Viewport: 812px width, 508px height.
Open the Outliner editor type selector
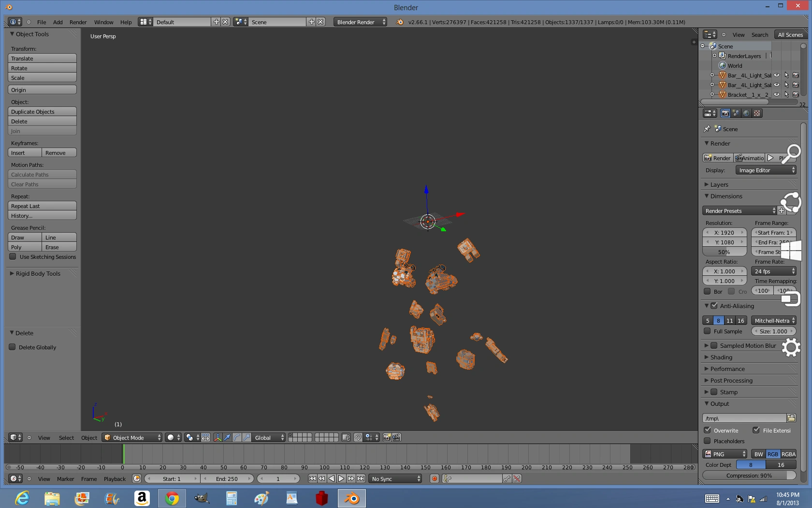coord(710,34)
